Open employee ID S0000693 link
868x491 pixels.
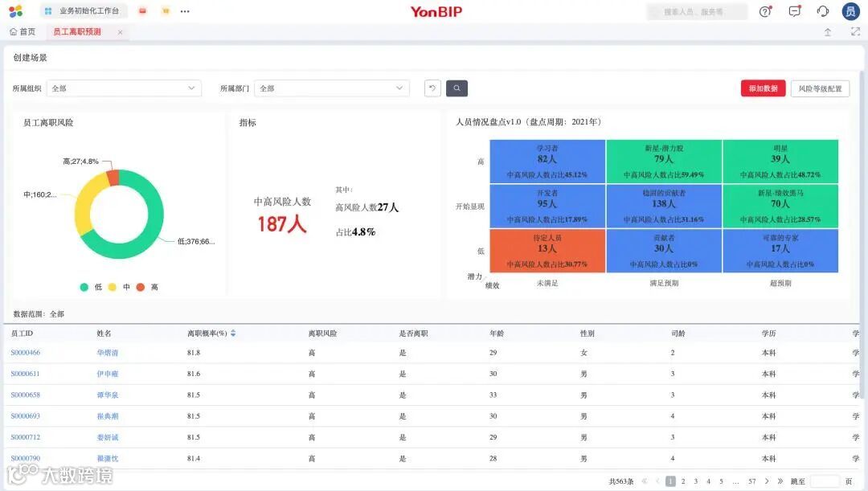(26, 415)
